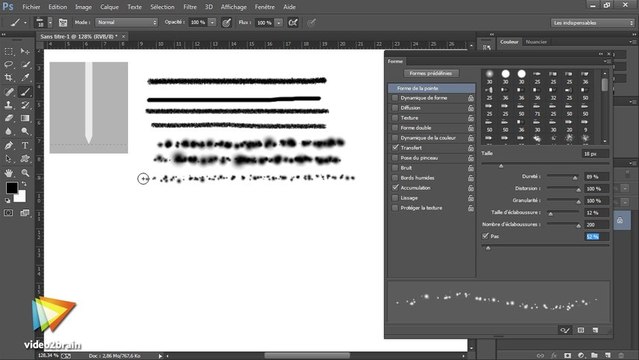This screenshot has width=639, height=360.
Task: Select the Blur tool
Action: click(9, 131)
